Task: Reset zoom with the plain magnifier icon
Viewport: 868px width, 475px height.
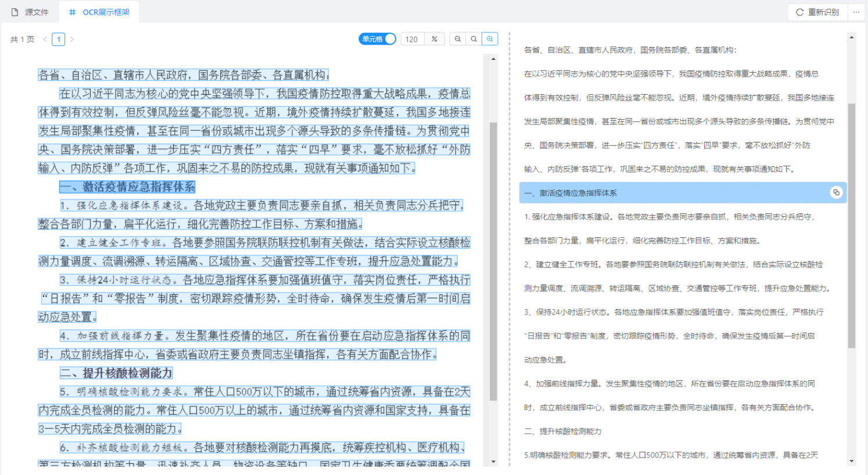Action: (x=474, y=39)
